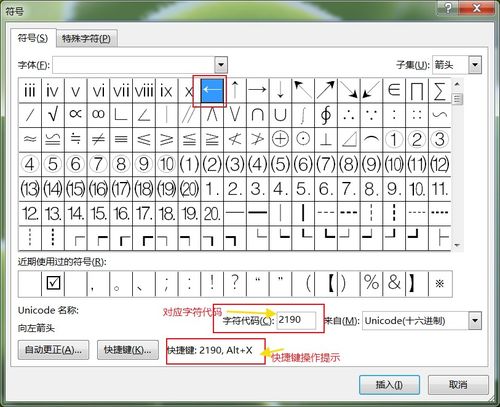
Task: Switch to the 符号(S) tab
Action: coord(33,38)
